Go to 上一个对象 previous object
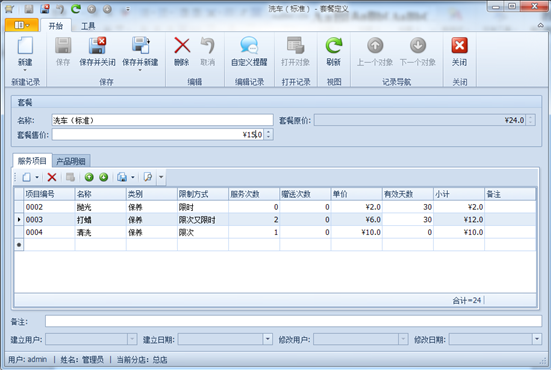 point(375,46)
